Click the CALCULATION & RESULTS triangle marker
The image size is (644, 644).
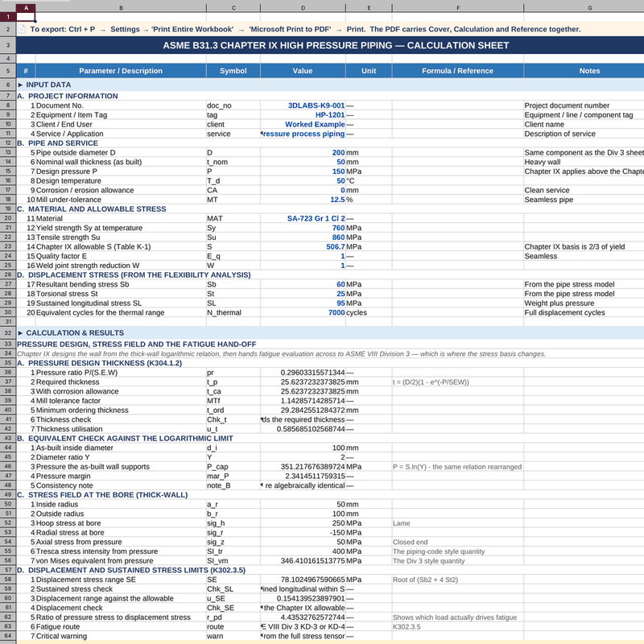pos(20,332)
